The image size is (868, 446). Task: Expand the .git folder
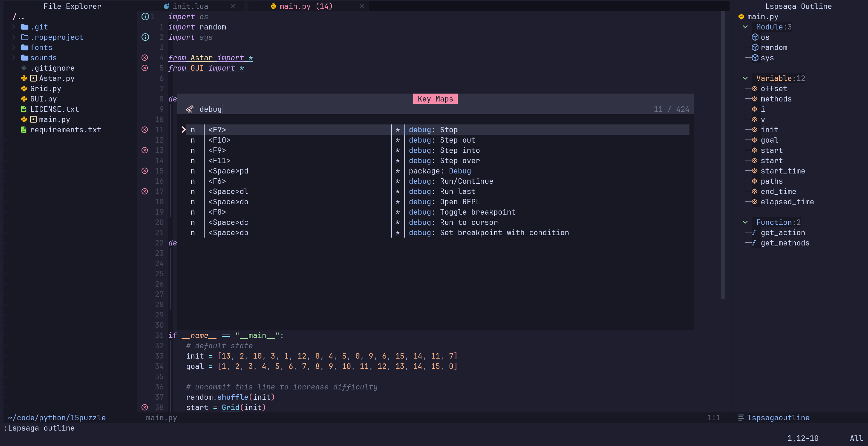click(14, 27)
